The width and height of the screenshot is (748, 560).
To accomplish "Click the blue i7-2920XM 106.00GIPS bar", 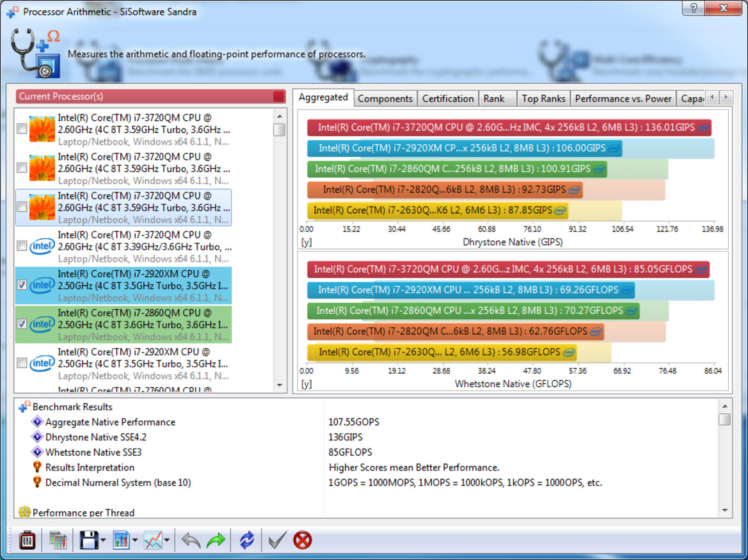I will [x=464, y=148].
